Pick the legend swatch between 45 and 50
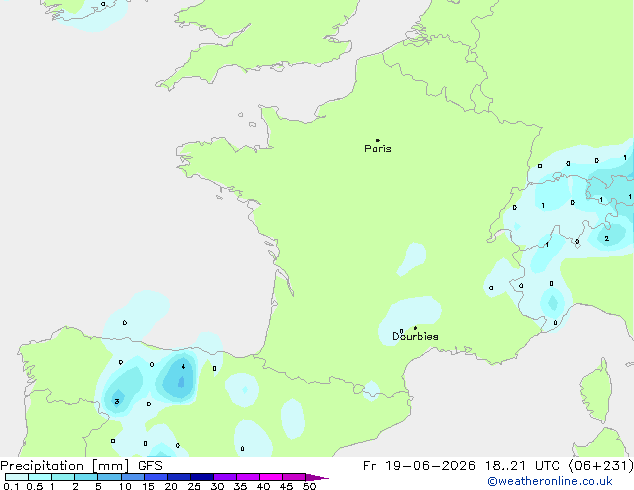This screenshot has width=634, height=490. click(x=294, y=477)
